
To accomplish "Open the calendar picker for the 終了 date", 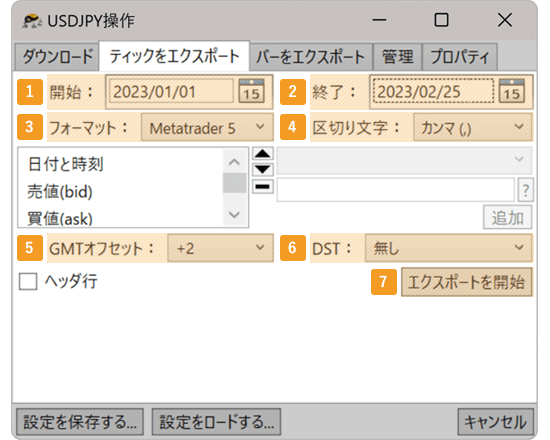I will point(512,91).
